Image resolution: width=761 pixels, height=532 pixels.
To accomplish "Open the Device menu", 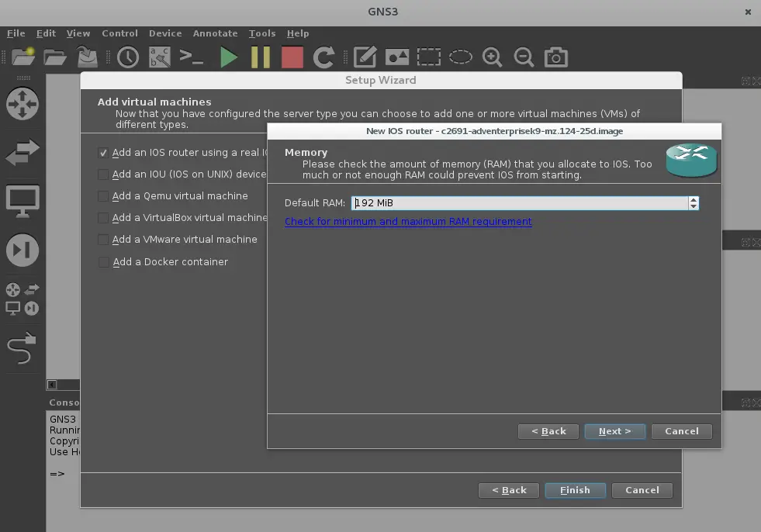I will point(165,33).
